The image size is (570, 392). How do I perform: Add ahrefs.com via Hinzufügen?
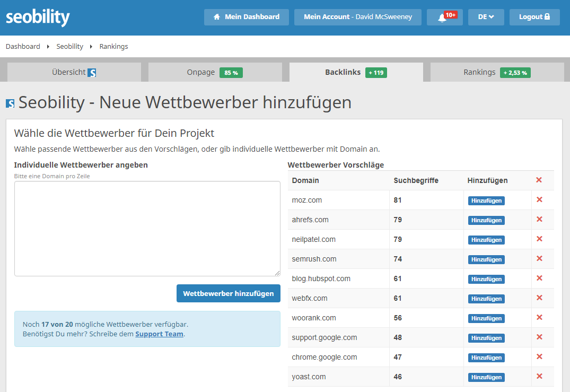(486, 220)
